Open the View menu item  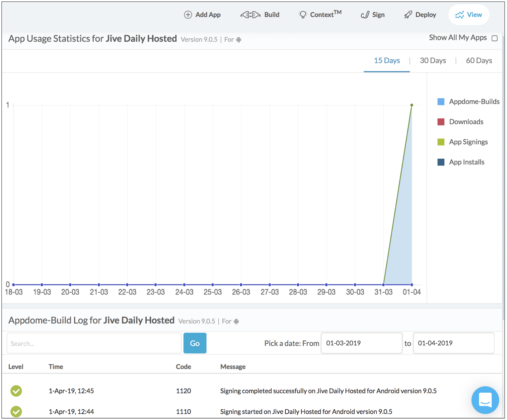[469, 15]
